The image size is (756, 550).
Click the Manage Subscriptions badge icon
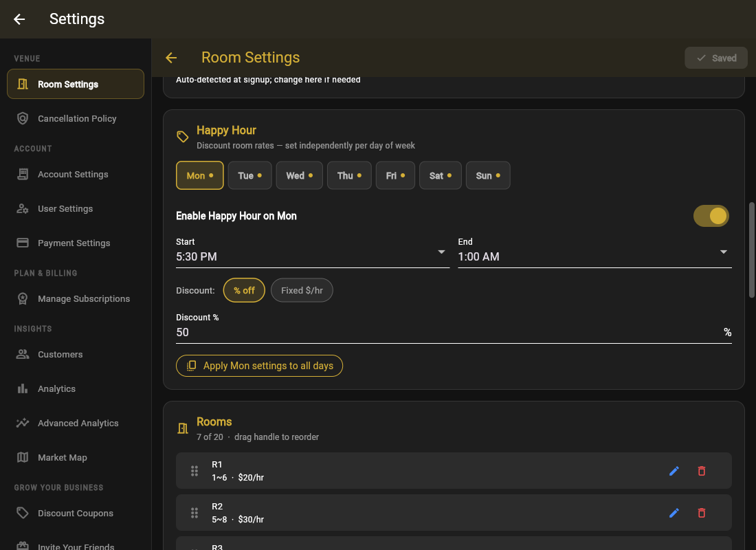point(23,298)
